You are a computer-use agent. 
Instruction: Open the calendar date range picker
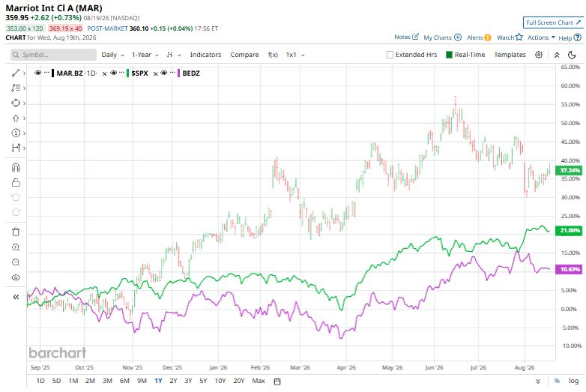(x=277, y=382)
